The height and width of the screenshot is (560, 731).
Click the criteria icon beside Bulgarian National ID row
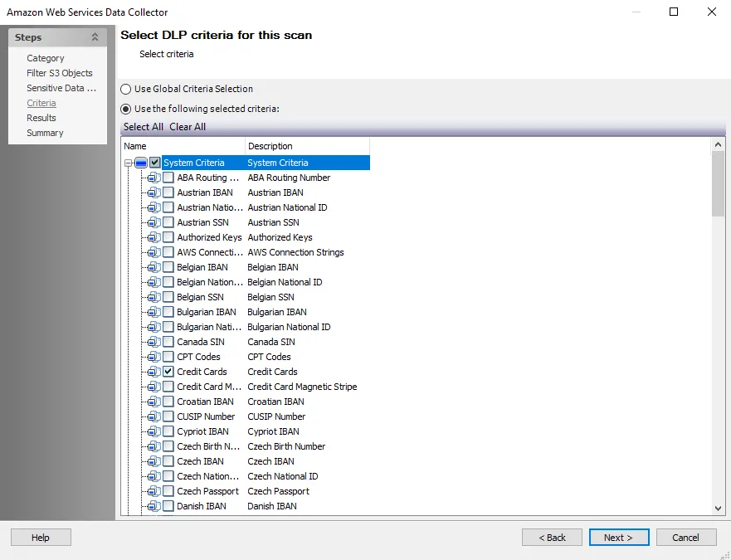[x=154, y=327]
